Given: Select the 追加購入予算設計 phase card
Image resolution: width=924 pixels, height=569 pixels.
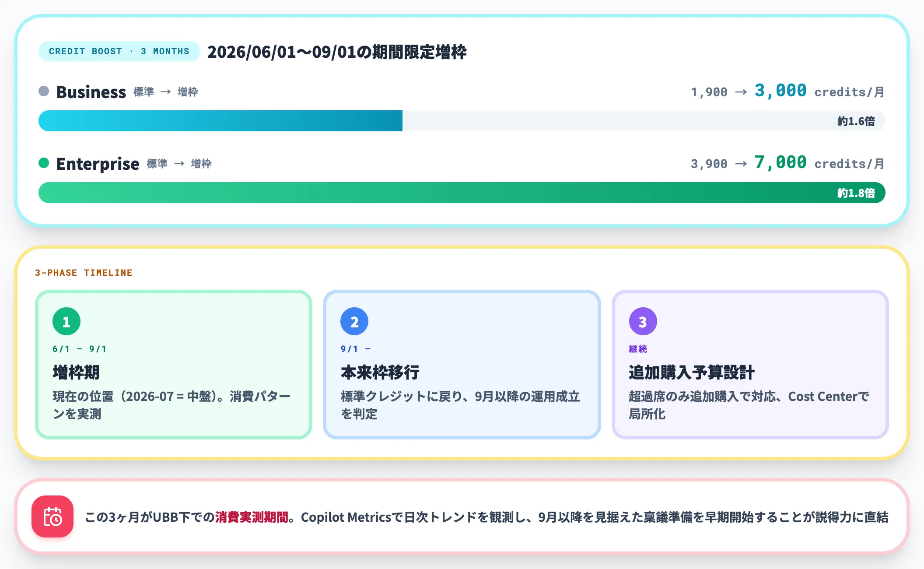Looking at the screenshot, I should [x=750, y=365].
